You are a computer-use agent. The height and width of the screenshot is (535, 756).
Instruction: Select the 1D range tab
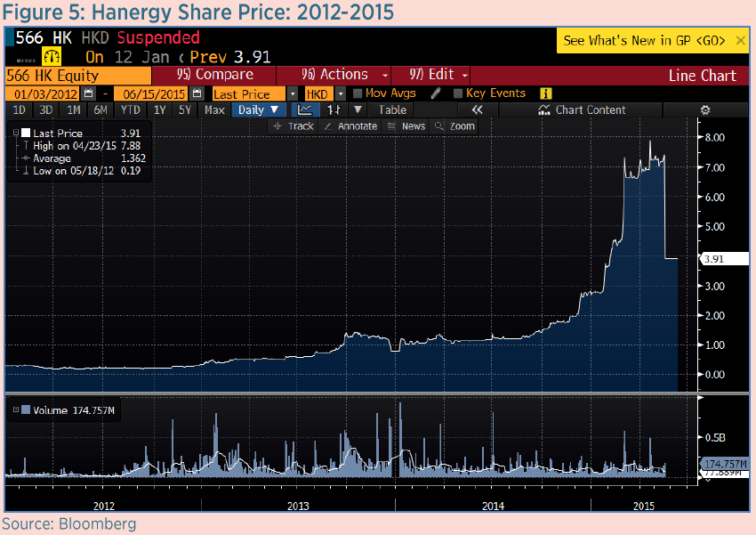coord(19,110)
